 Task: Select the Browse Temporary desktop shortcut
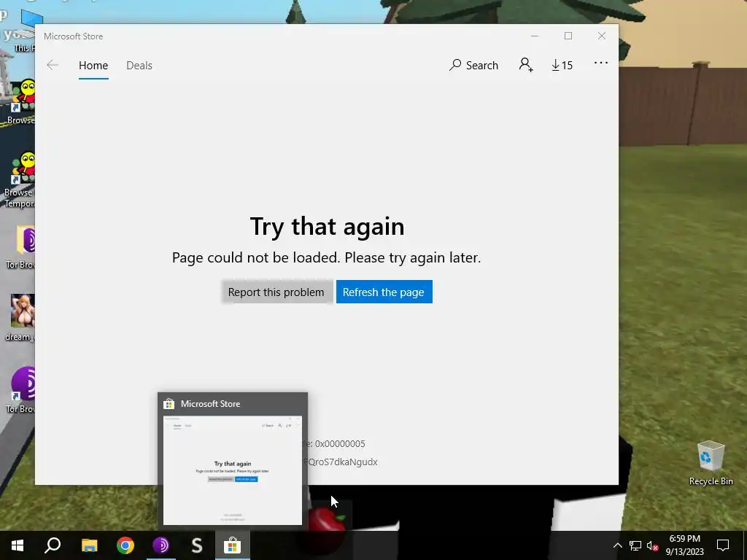20,179
